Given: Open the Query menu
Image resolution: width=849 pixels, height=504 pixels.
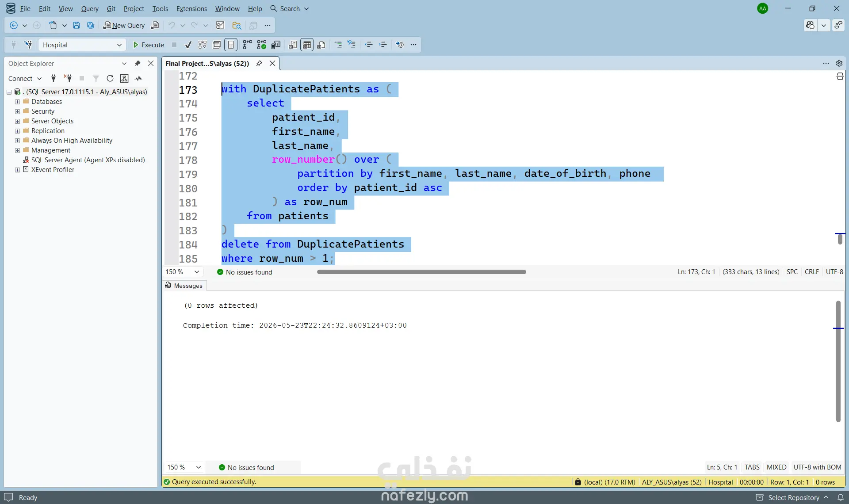Looking at the screenshot, I should point(90,8).
